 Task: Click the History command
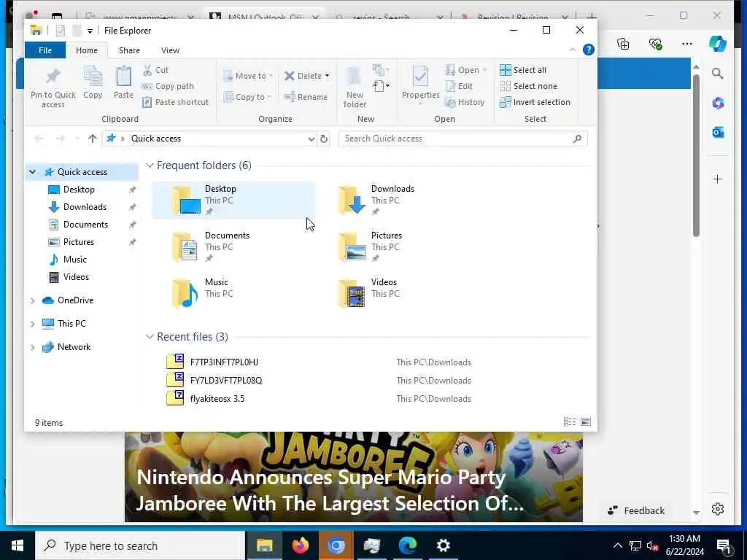pos(465,102)
